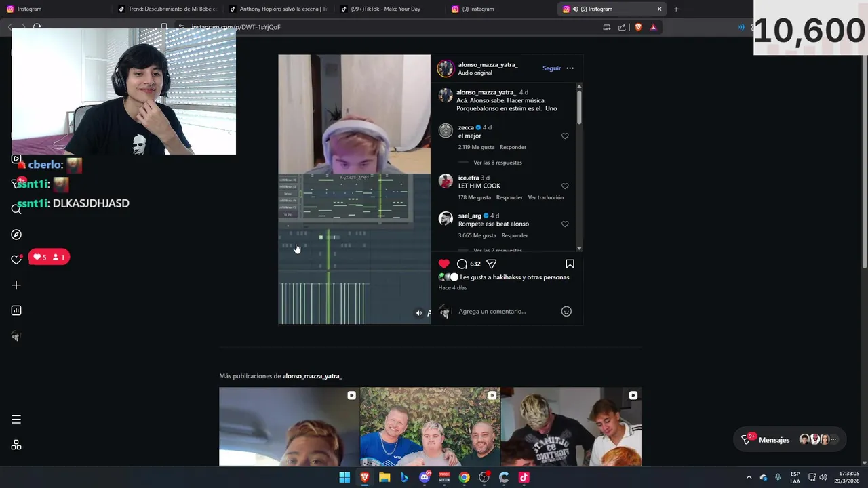Open Discord from the taskbar
The height and width of the screenshot is (488, 868).
pos(425,477)
